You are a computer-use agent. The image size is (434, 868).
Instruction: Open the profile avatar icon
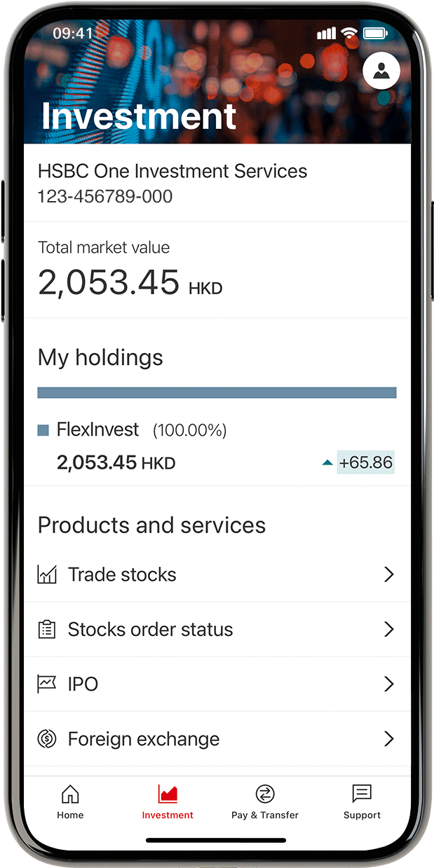tap(381, 70)
